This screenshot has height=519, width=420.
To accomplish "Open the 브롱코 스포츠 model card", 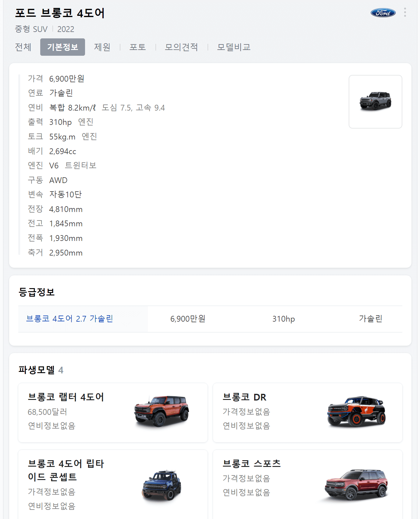I will tap(308, 484).
